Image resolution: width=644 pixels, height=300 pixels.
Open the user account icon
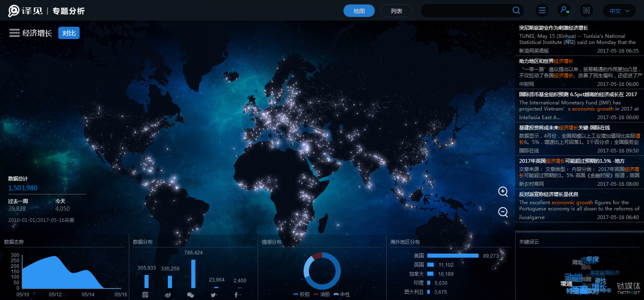coord(564,10)
